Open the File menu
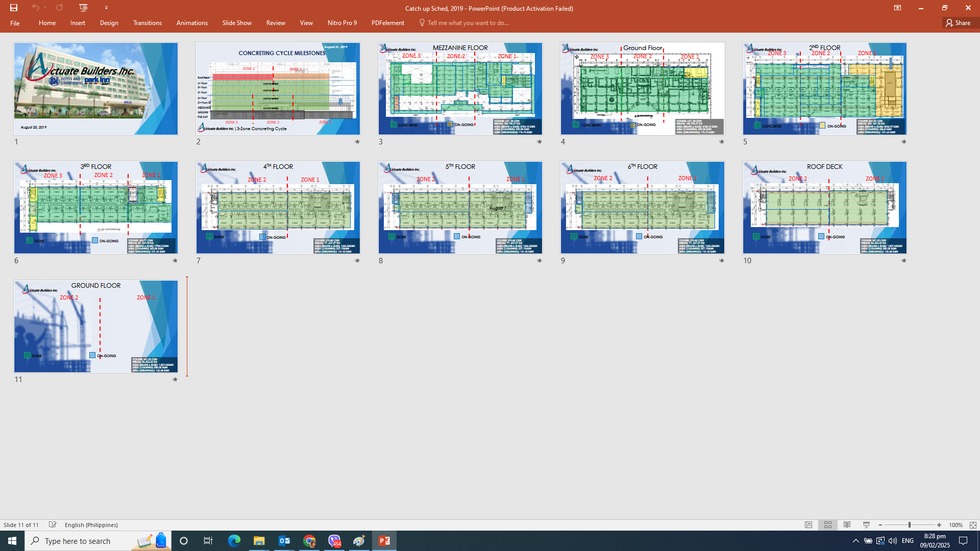This screenshot has width=980, height=551. pos(15,23)
